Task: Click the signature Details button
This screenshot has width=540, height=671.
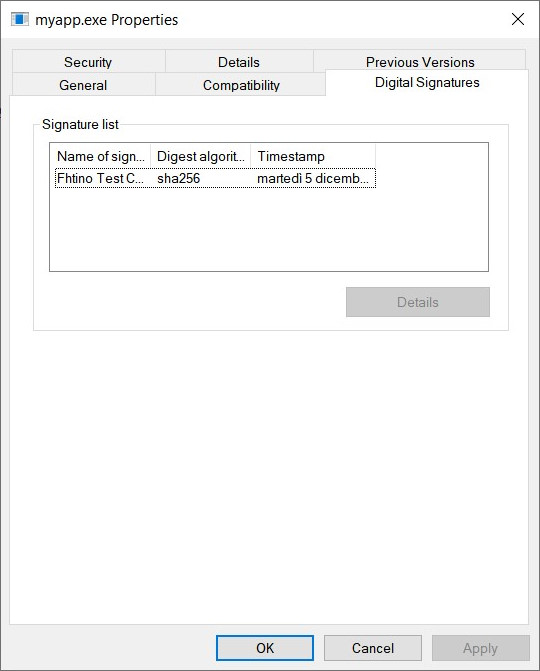Action: click(x=418, y=302)
